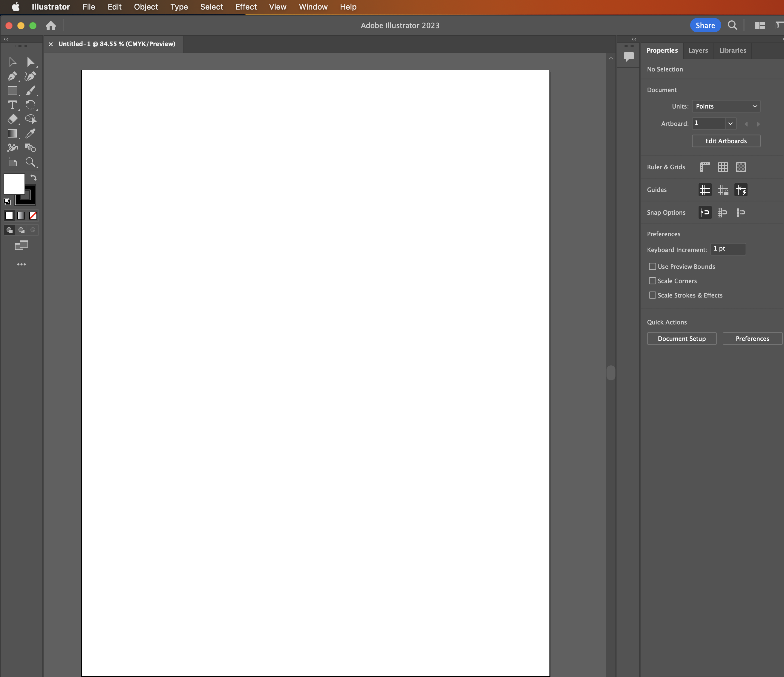This screenshot has width=784, height=677.
Task: Switch to the Layers tab
Action: point(698,50)
